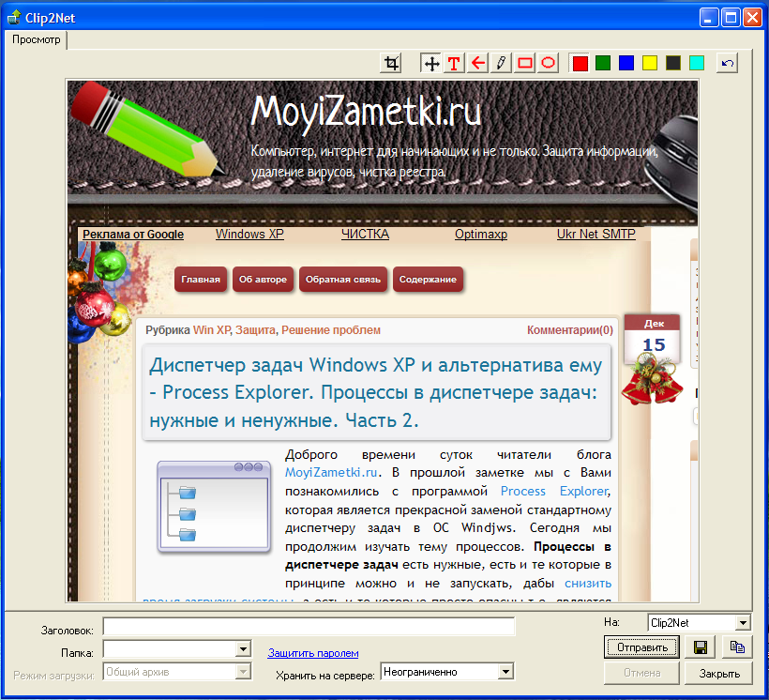The height and width of the screenshot is (700, 769).
Task: Click the article title Диспетчер задач Windows XP
Action: (376, 392)
